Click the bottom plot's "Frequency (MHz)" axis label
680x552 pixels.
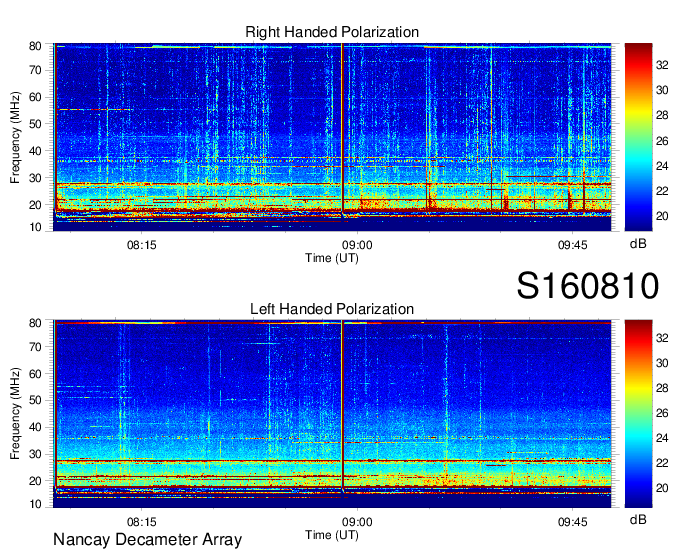15,414
